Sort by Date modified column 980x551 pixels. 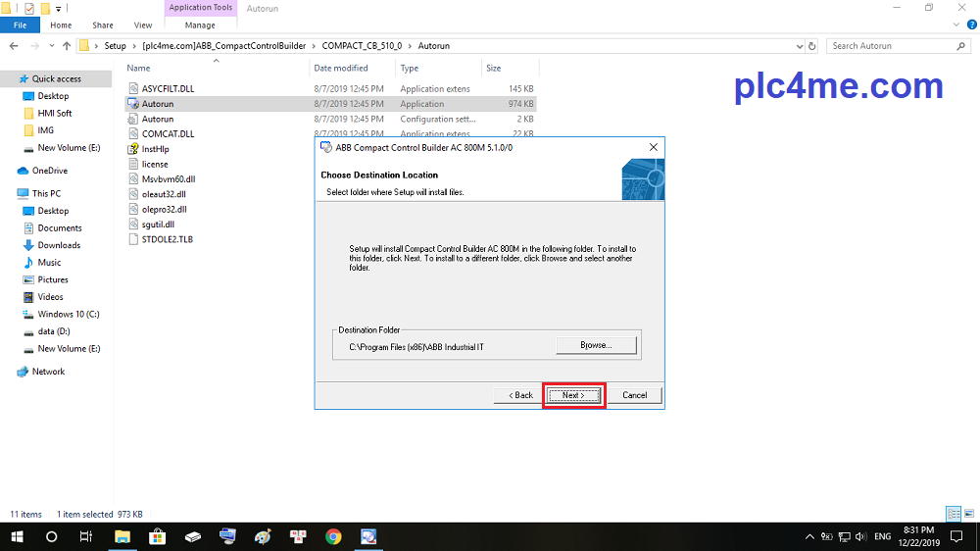click(341, 69)
